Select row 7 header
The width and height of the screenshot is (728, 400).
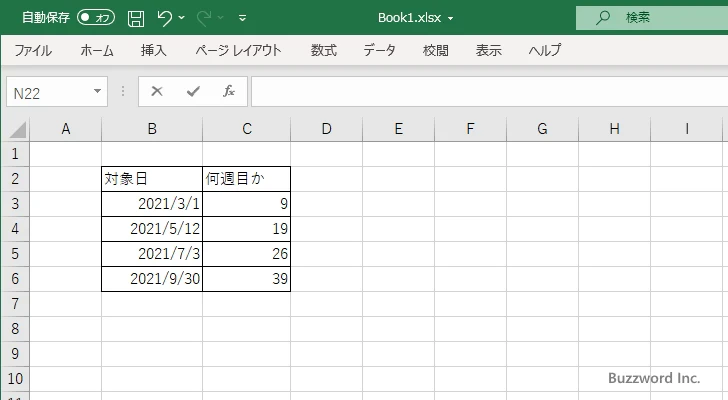[x=15, y=304]
